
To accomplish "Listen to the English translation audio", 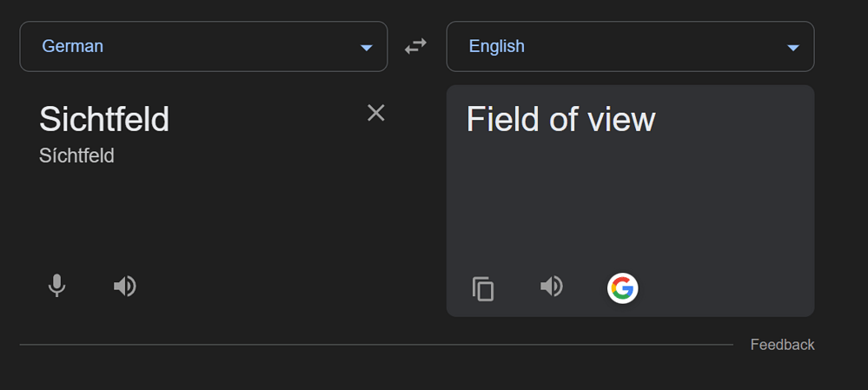I will (552, 286).
